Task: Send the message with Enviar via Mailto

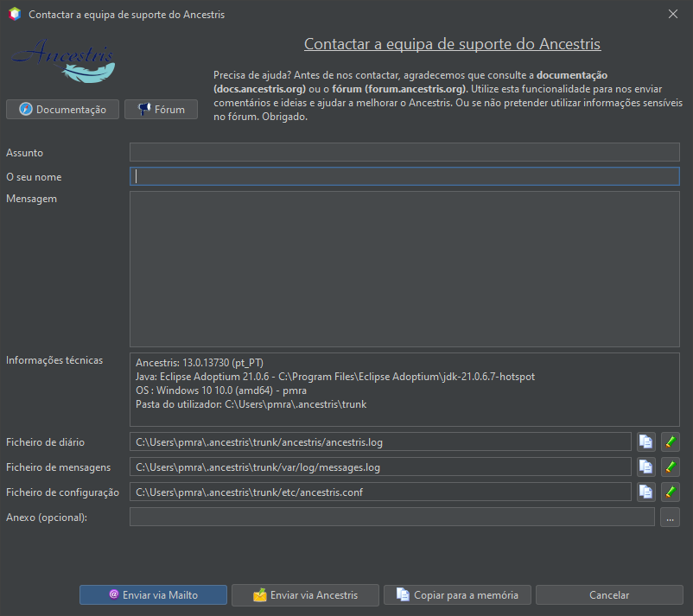Action: click(153, 594)
